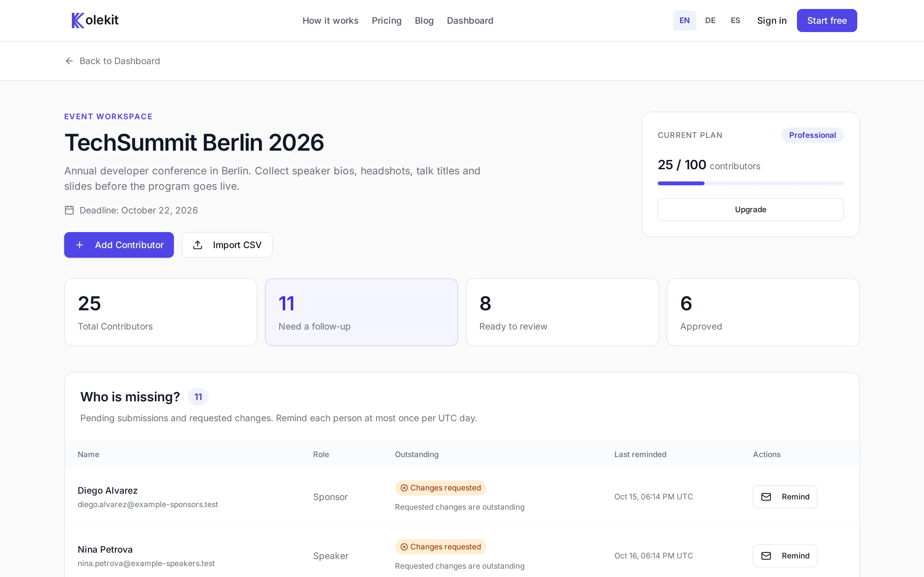Go to Pricing in the navigation

click(x=386, y=21)
